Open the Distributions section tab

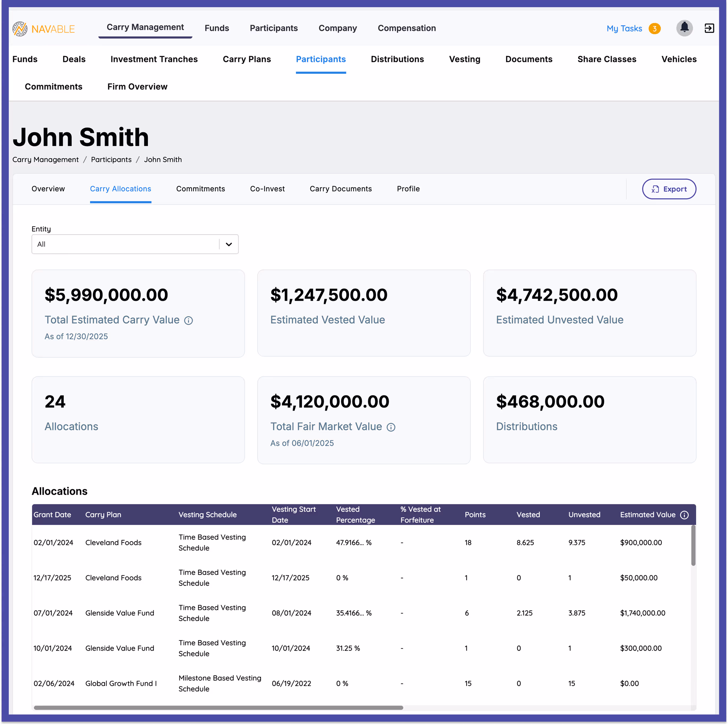pyautogui.click(x=397, y=59)
